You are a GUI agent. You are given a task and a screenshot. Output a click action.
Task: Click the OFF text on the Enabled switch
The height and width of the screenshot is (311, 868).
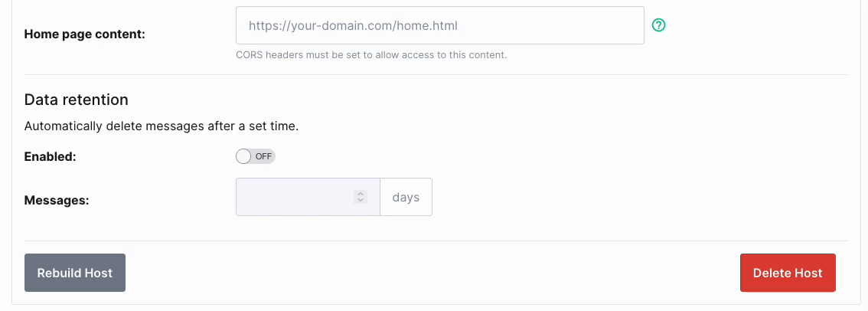click(x=263, y=156)
